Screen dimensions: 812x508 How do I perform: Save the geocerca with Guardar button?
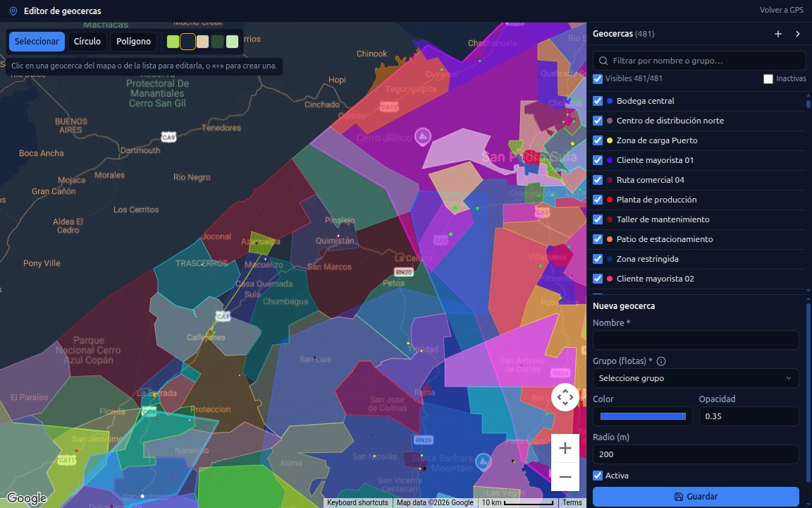tap(696, 497)
